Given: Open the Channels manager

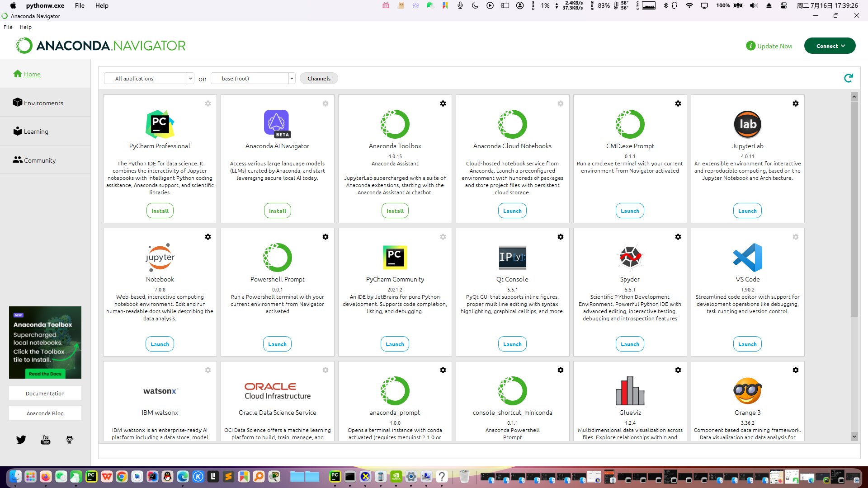Looking at the screenshot, I should tap(319, 78).
